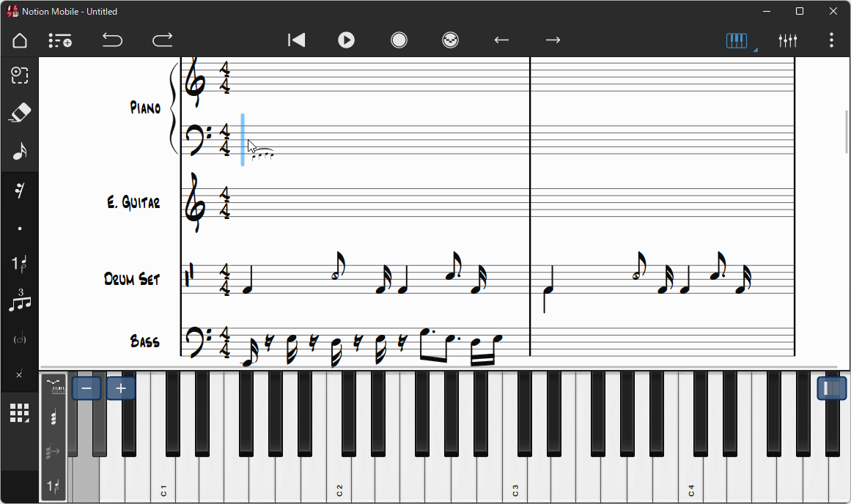This screenshot has height=504, width=851.
Task: Open the add instruments list icon
Action: [x=59, y=41]
